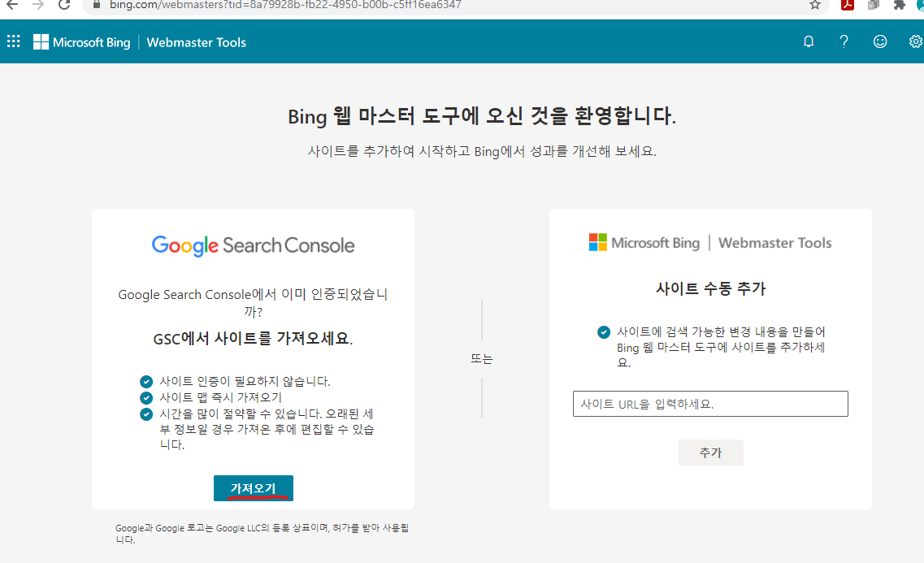Reload the page with the refresh icon
The image size is (924, 563).
point(64,6)
